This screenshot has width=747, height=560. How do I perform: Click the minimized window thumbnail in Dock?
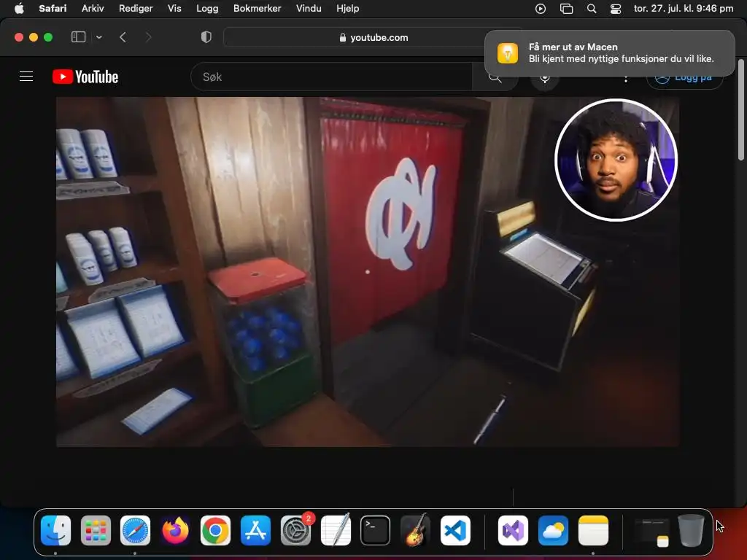click(x=651, y=532)
